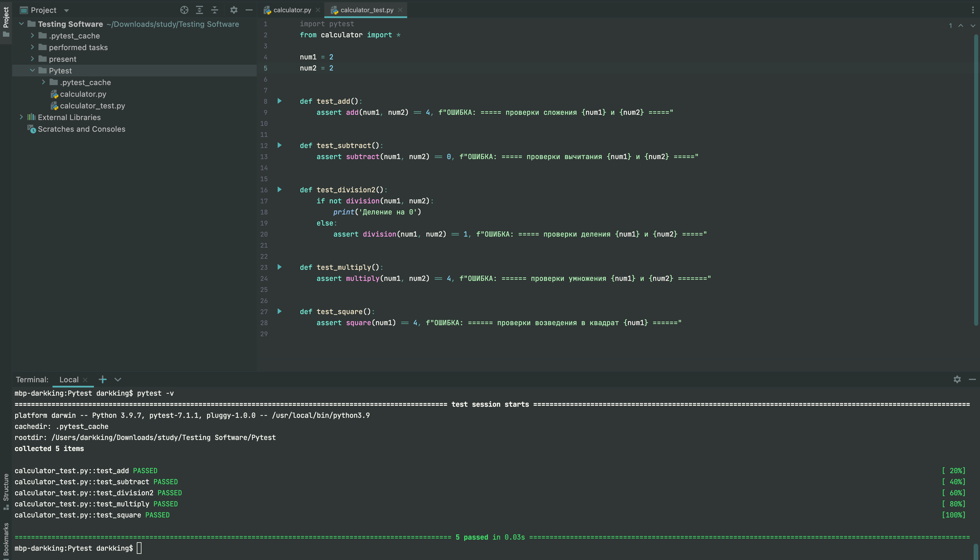The height and width of the screenshot is (560, 980).
Task: Click the Expand All icon in Project toolbar
Action: (199, 10)
